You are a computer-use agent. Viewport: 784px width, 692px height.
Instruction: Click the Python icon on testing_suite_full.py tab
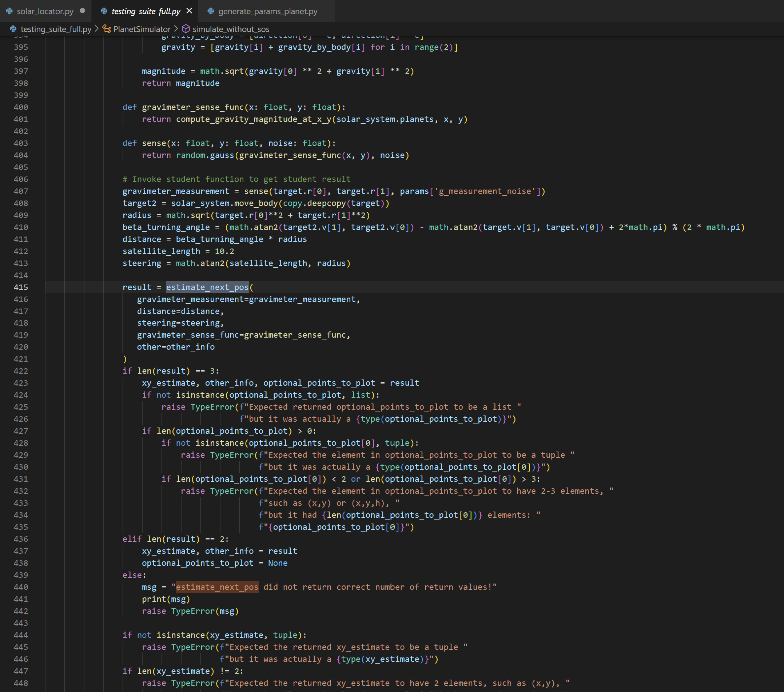(x=104, y=11)
